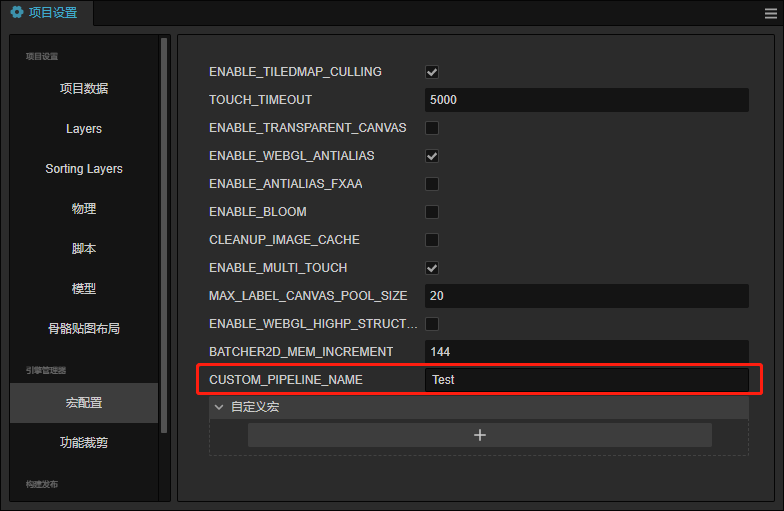Click the ENABLE_TILEDMAP_CULLING label
This screenshot has height=511, width=784.
point(295,72)
